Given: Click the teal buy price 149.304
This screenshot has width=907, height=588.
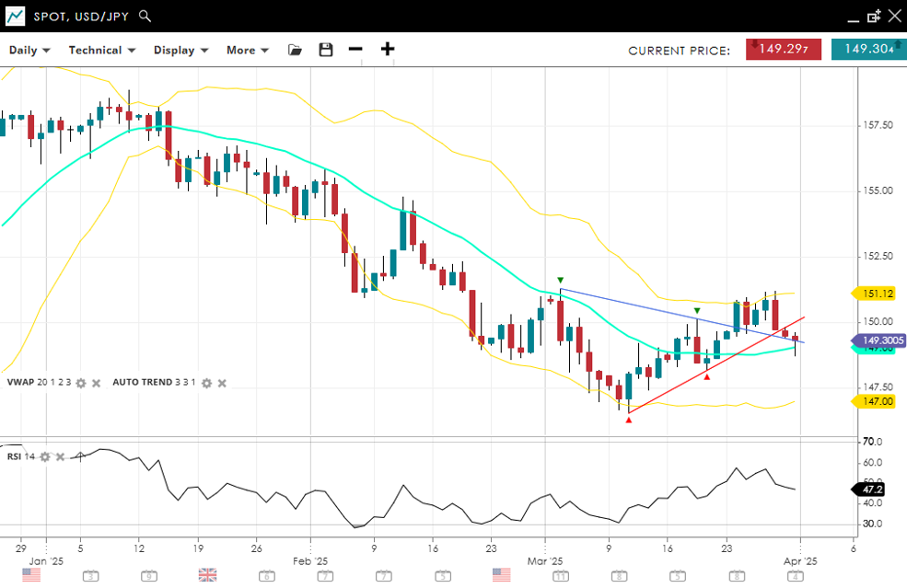Looking at the screenshot, I should point(867,50).
